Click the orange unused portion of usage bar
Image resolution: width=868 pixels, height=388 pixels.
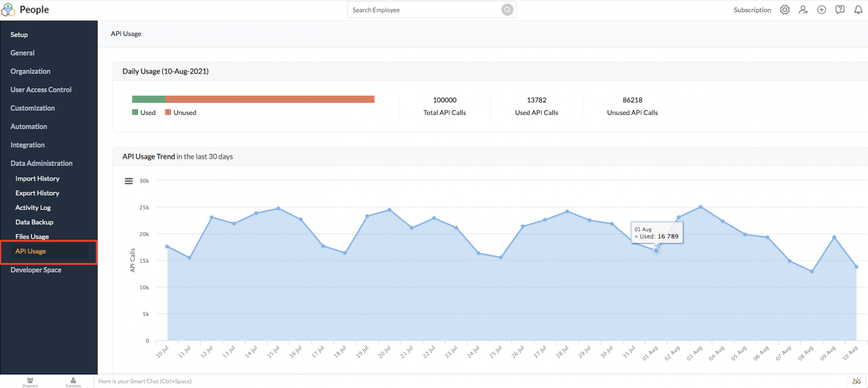[x=269, y=99]
